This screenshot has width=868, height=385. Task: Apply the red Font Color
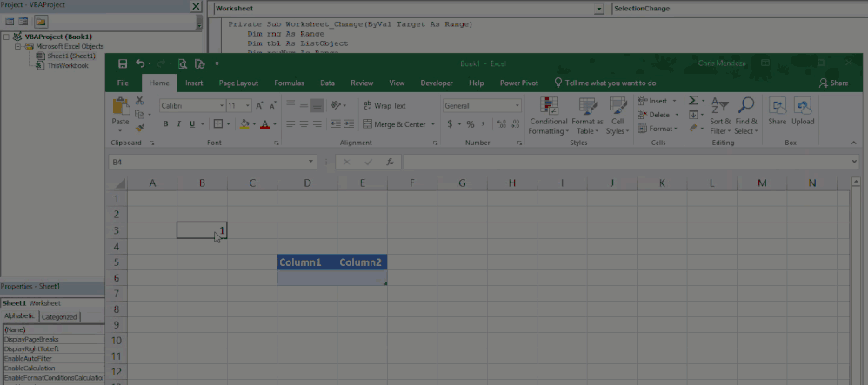coord(265,124)
